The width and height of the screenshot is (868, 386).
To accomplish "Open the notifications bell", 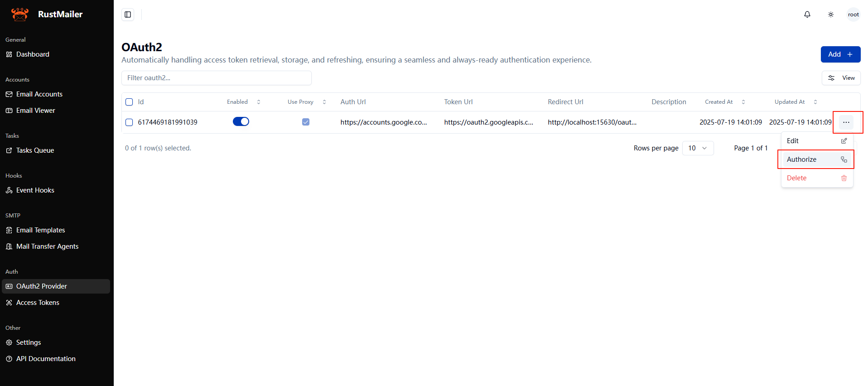I will point(807,14).
